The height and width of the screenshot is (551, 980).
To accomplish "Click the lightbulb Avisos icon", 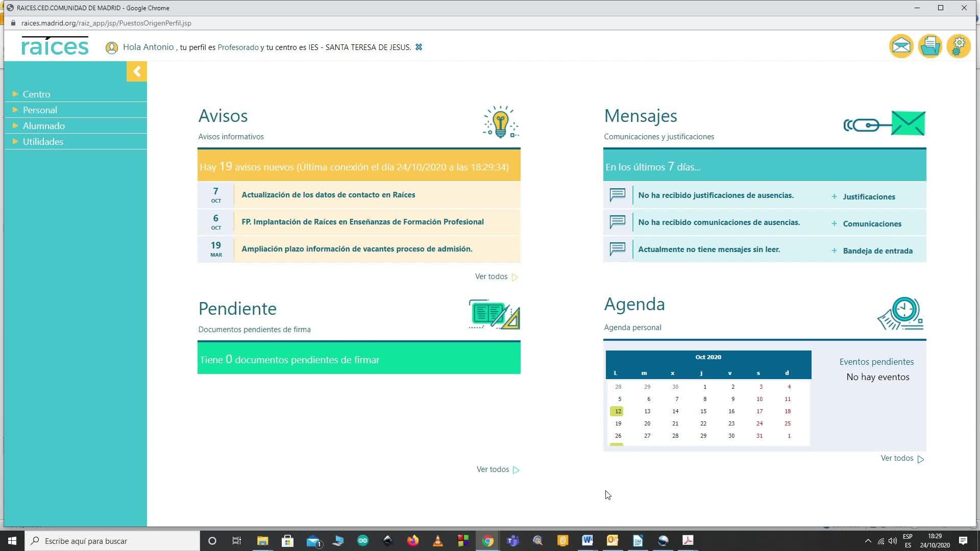I will (x=501, y=122).
